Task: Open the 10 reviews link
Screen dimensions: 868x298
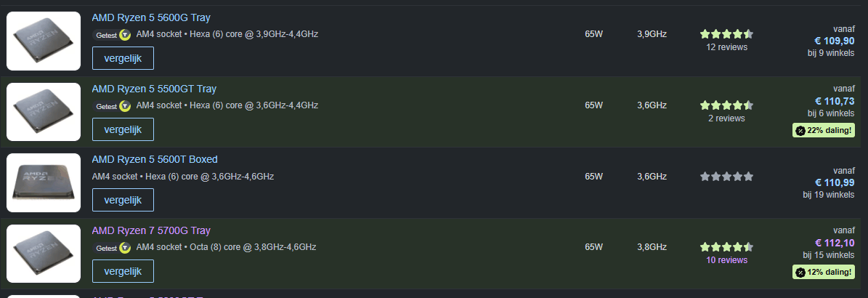Action: 726,259
